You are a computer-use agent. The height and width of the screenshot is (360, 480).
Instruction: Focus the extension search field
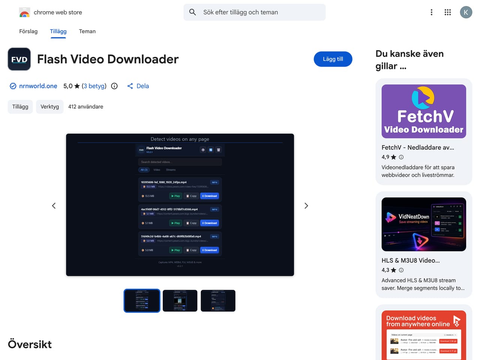point(254,12)
